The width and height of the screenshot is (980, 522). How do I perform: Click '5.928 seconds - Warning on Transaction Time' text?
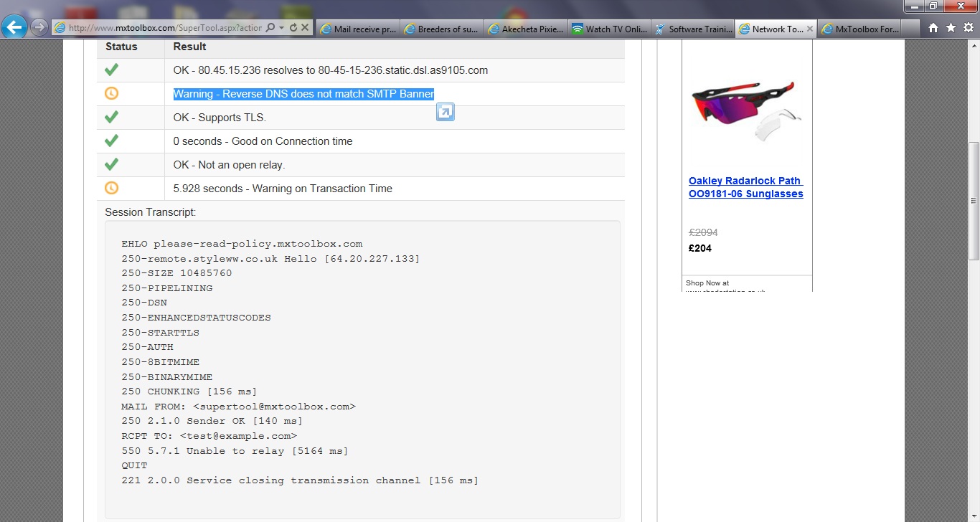(283, 189)
